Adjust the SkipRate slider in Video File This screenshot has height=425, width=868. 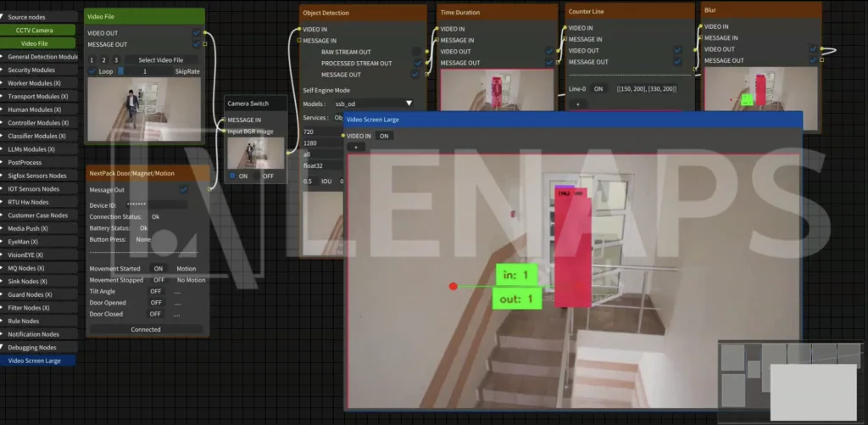click(144, 72)
